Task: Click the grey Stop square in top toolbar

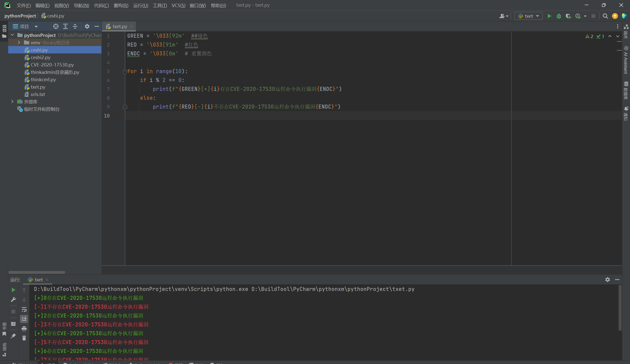Action: coord(593,16)
